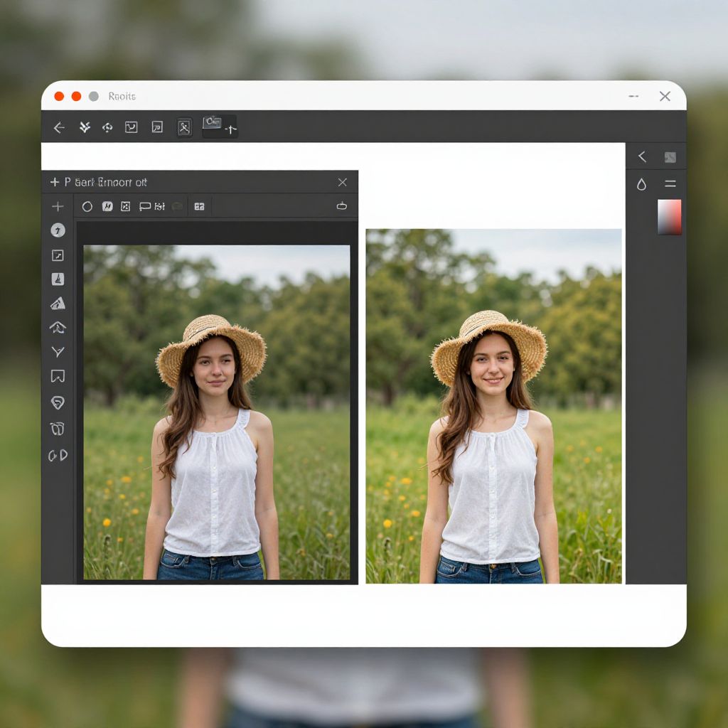Pick a color from the red gradient swatch
The image size is (728, 728).
[x=669, y=217]
